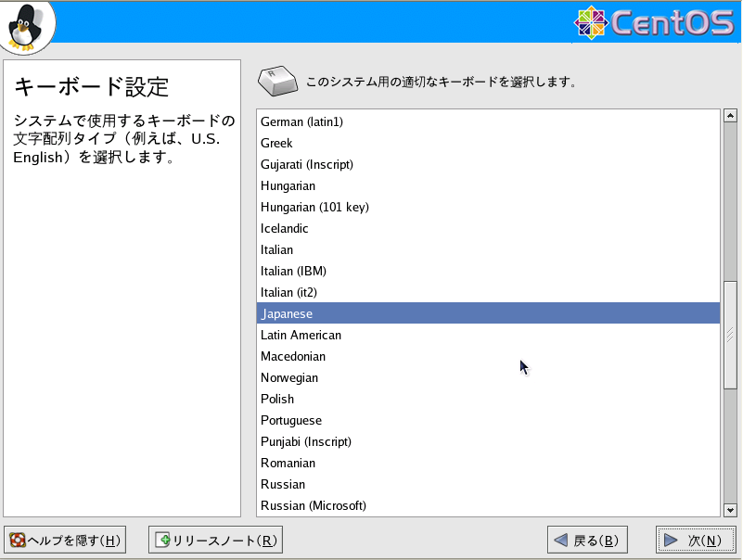Click the keyboard key icon
743x560 pixels.
278,81
